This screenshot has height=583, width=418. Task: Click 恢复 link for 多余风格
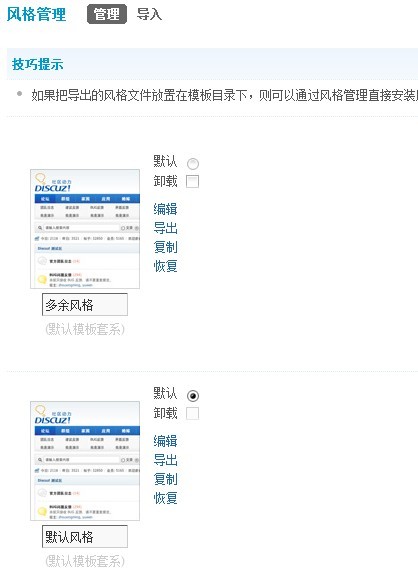coord(165,266)
